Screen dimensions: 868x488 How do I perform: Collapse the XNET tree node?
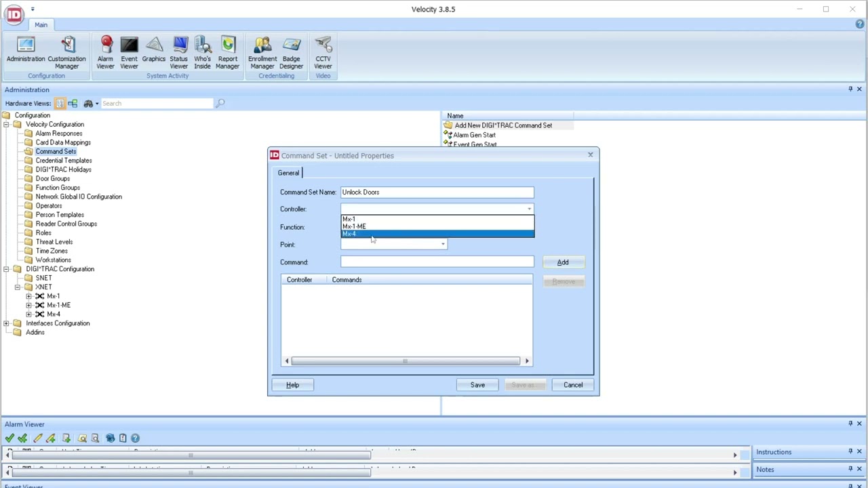pos(18,287)
